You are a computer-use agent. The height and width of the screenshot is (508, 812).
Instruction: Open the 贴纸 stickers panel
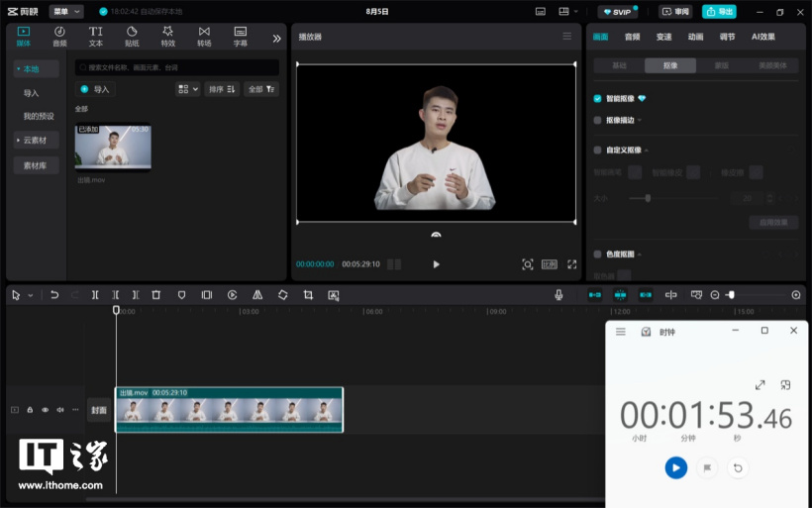tap(132, 37)
